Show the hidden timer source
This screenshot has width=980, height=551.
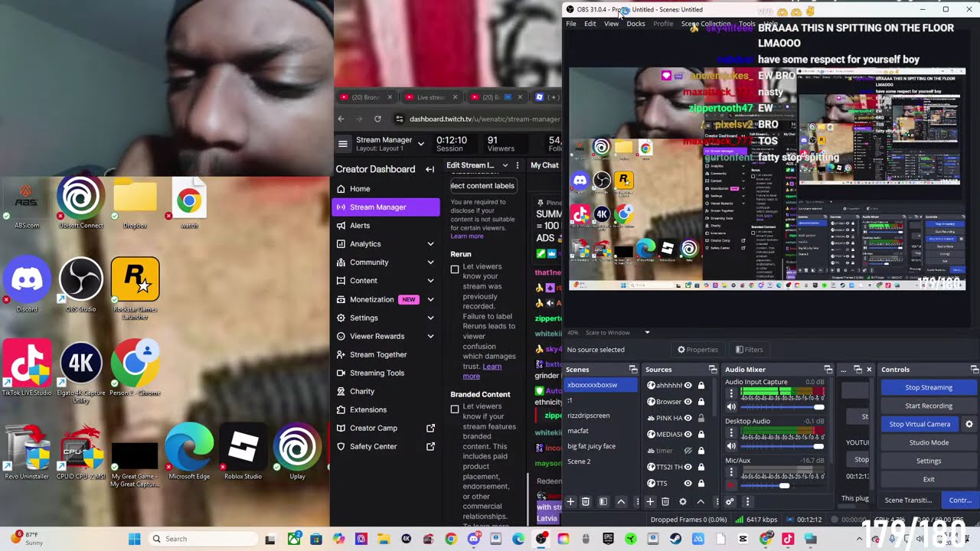coord(688,450)
